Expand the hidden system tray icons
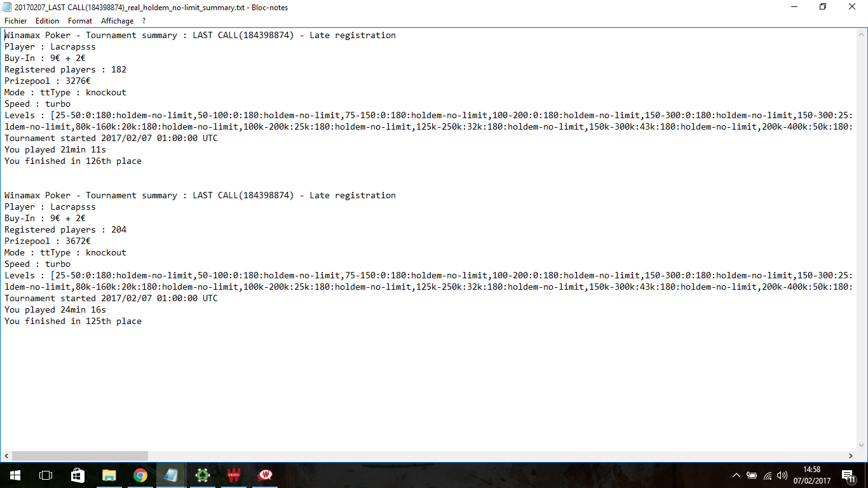Viewport: 868px width, 488px height. [x=736, y=475]
